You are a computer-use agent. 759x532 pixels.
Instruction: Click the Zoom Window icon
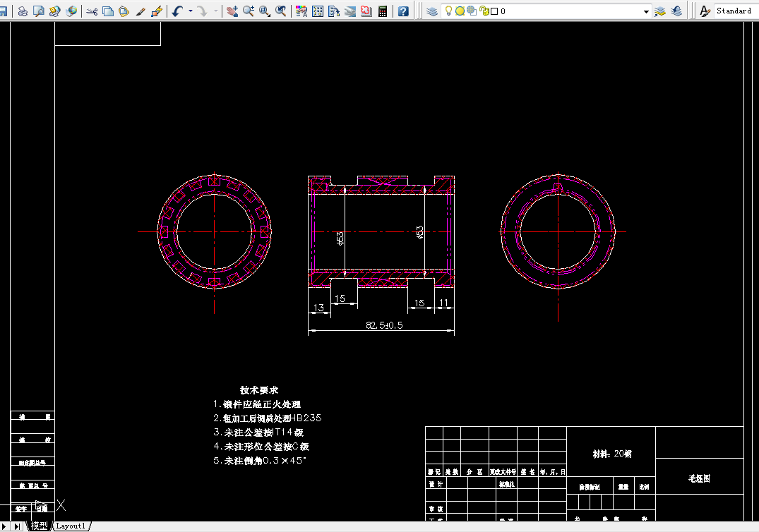tap(264, 11)
